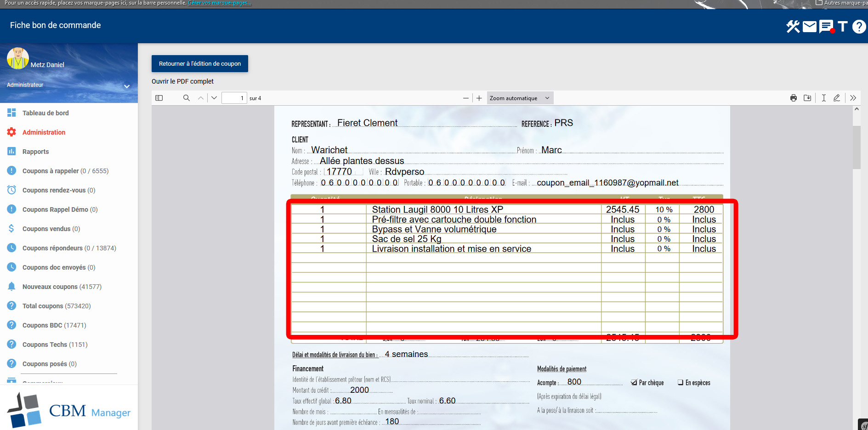Save the PDF with the download icon
868x430 pixels.
click(807, 98)
